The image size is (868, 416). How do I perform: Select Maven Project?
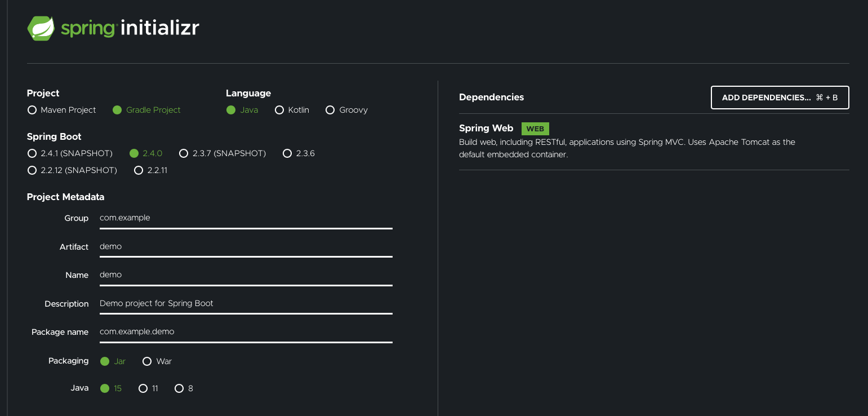coord(32,110)
